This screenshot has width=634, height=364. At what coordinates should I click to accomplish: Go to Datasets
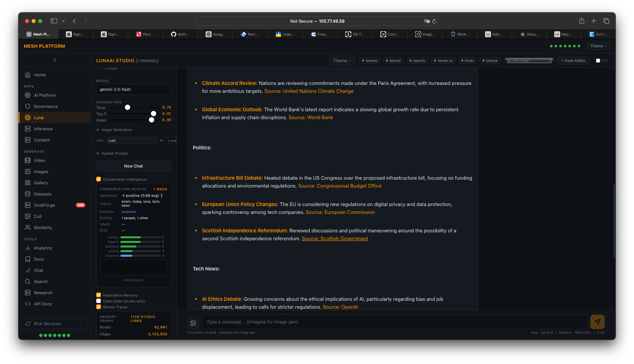click(x=42, y=194)
